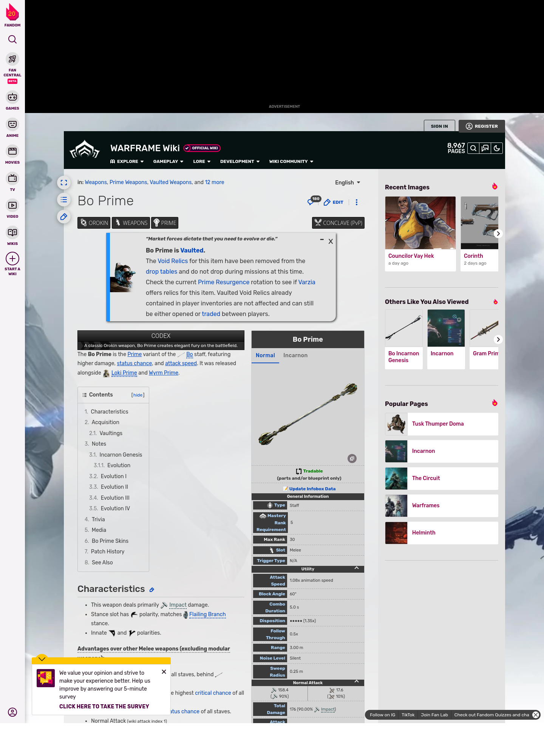Collapse the Utility infobox section
Image resolution: width=544 pixels, height=756 pixels.
pyautogui.click(x=356, y=569)
